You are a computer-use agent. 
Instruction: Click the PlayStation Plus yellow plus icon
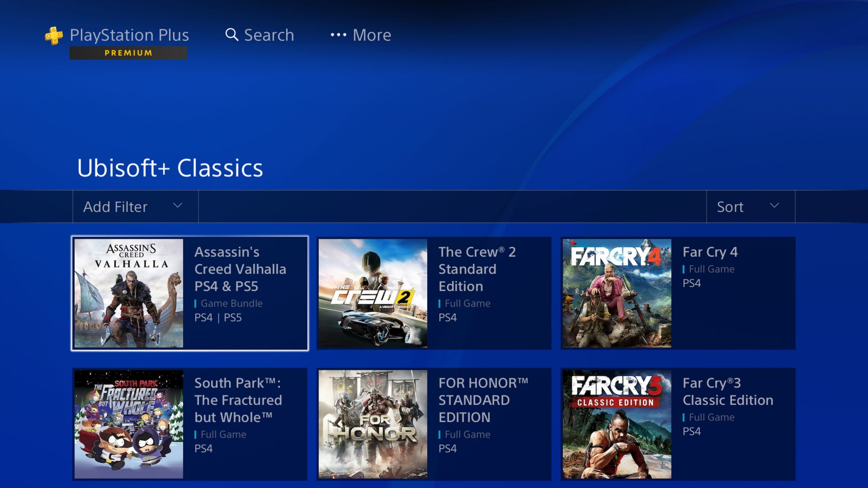pos(54,36)
